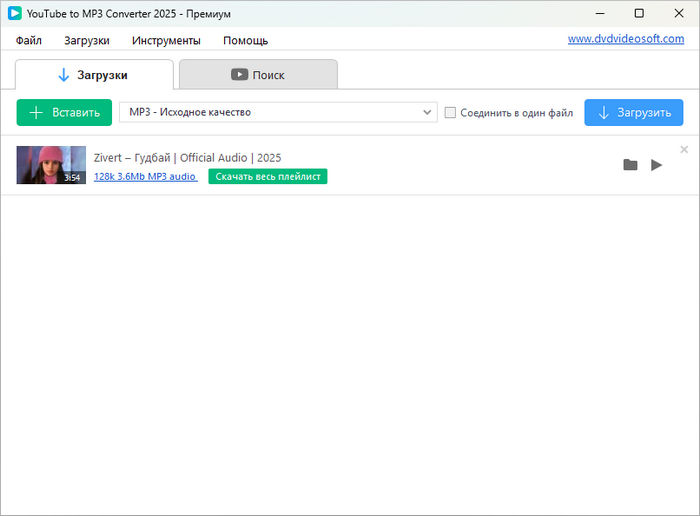Screen dimensions: 700x516
Task: Expand the MP3 - Исходное качество dropdown
Action: pyautogui.click(x=278, y=112)
